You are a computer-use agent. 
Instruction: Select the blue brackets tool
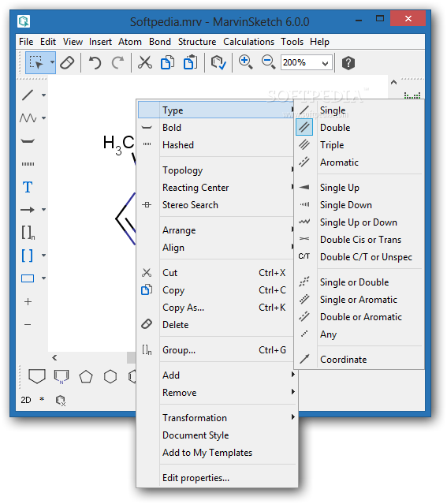tap(28, 256)
